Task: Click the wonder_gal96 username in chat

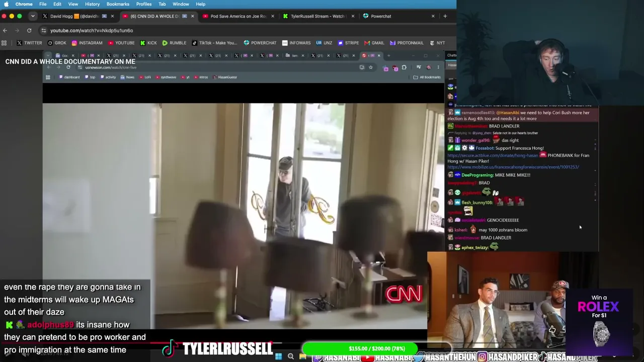Action: pyautogui.click(x=475, y=140)
